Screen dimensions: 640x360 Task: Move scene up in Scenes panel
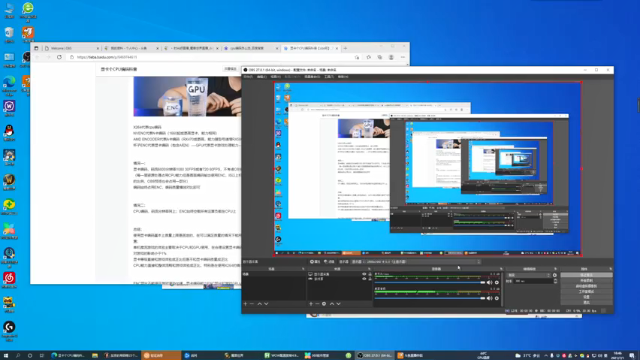click(260, 304)
